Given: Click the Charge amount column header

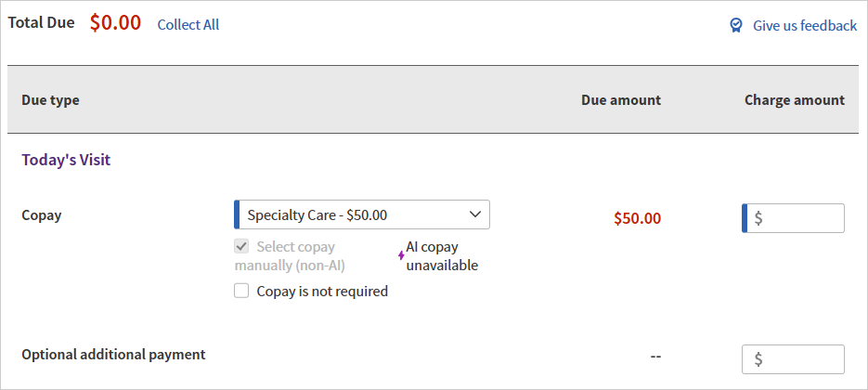Looking at the screenshot, I should pos(795,100).
